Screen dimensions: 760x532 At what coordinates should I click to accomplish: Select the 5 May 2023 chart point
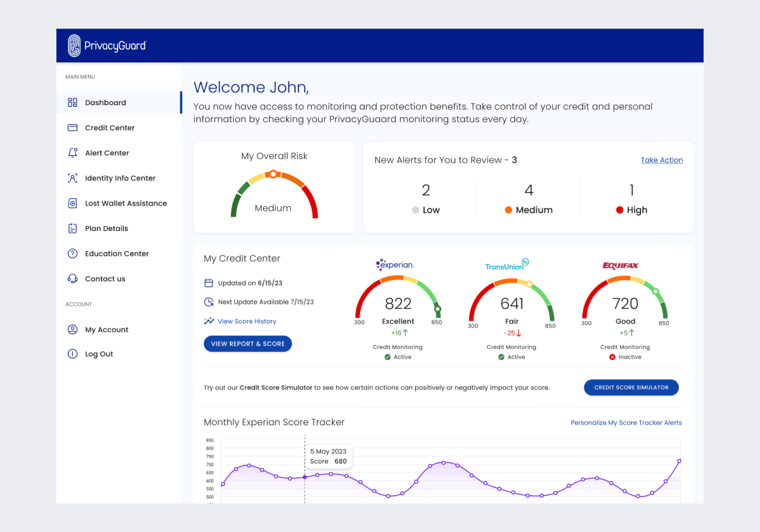coord(305,477)
